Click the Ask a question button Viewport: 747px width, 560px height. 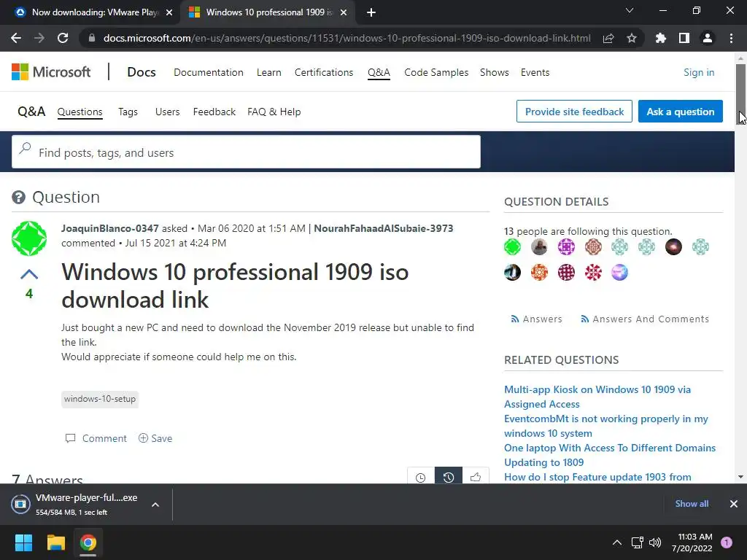681,112
